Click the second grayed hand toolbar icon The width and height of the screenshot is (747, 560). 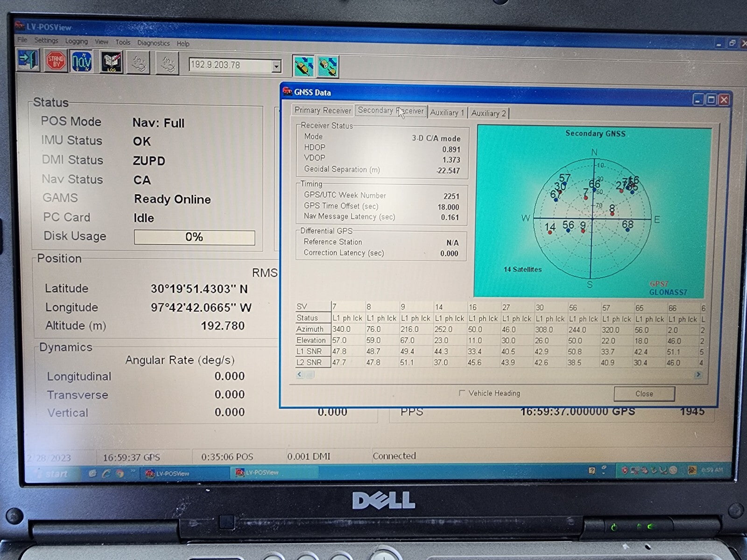(167, 63)
